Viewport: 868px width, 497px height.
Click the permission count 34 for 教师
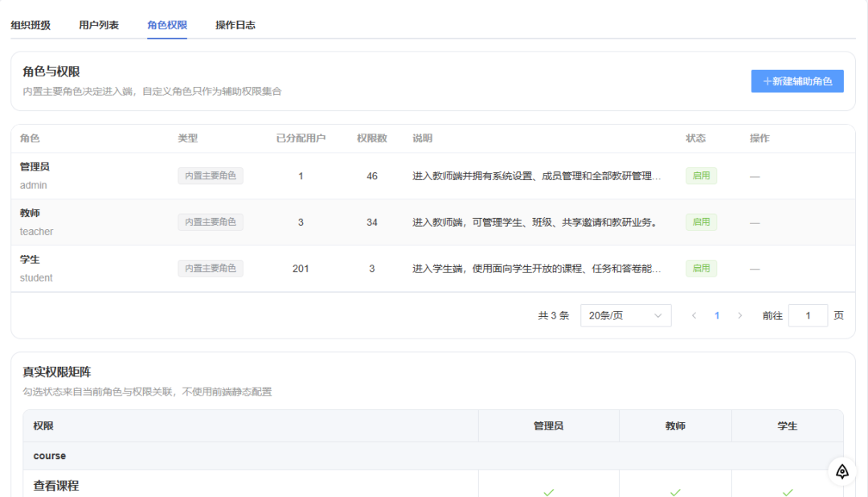pos(372,223)
